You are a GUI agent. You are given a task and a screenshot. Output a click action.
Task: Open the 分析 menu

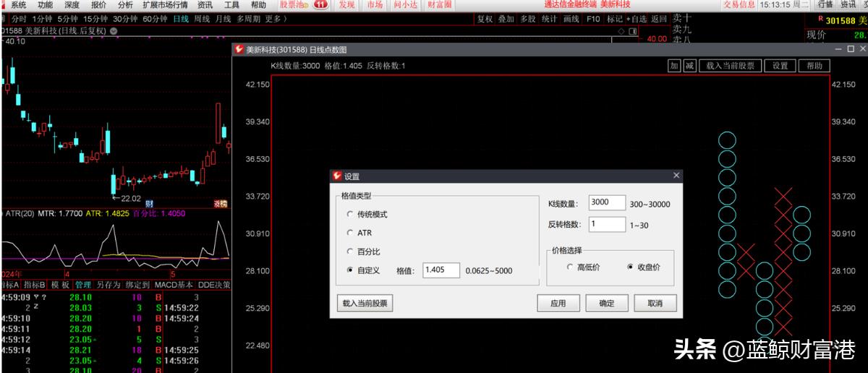pos(125,5)
